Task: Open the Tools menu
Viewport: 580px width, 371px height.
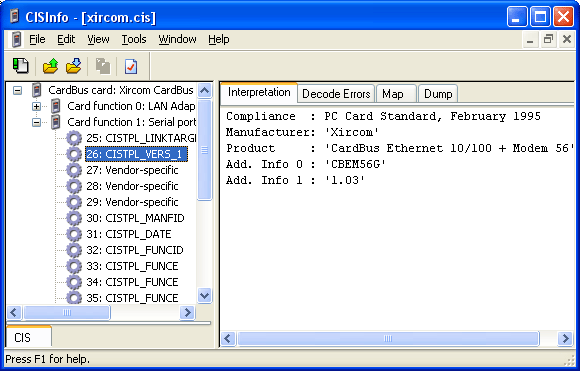Action: coord(134,39)
